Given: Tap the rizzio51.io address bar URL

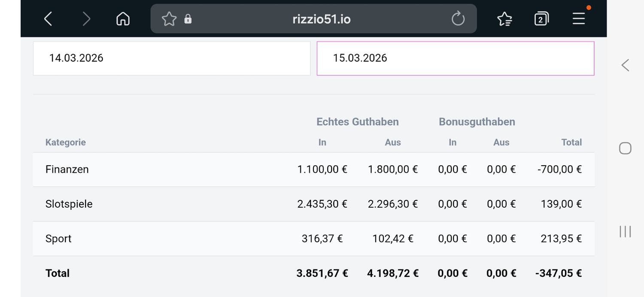Looking at the screenshot, I should tap(321, 19).
